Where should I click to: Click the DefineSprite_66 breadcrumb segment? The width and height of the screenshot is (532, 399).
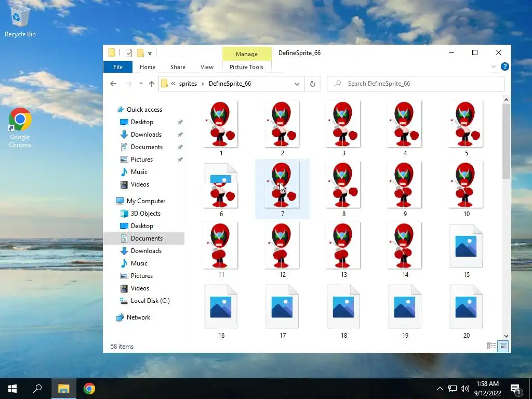click(x=230, y=84)
